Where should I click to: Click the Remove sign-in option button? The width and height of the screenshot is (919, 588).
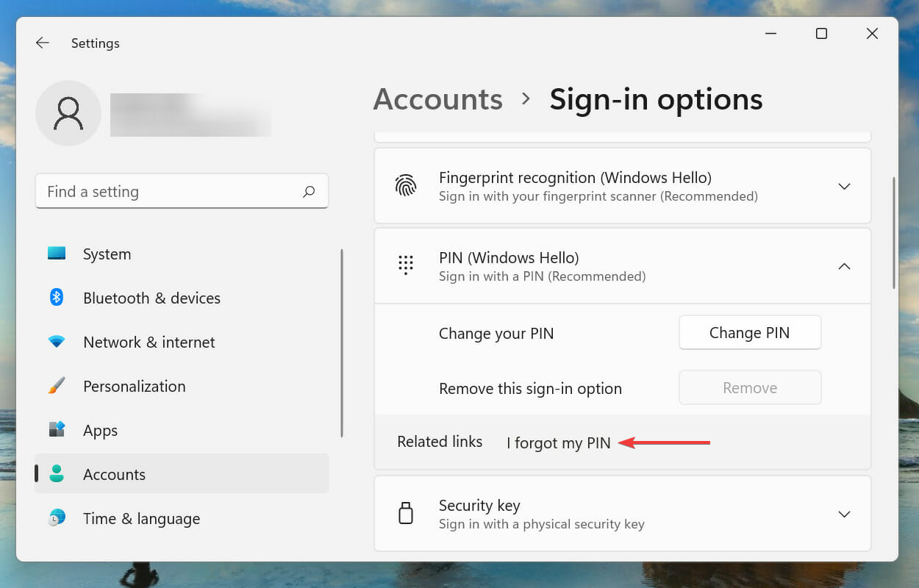point(749,388)
